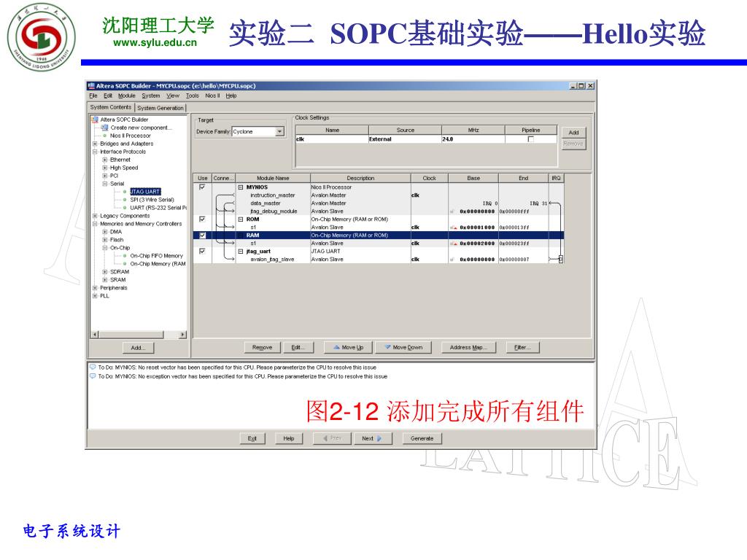Collapse the jtag_uart module row
The width and height of the screenshot is (747, 560).
pyautogui.click(x=241, y=252)
